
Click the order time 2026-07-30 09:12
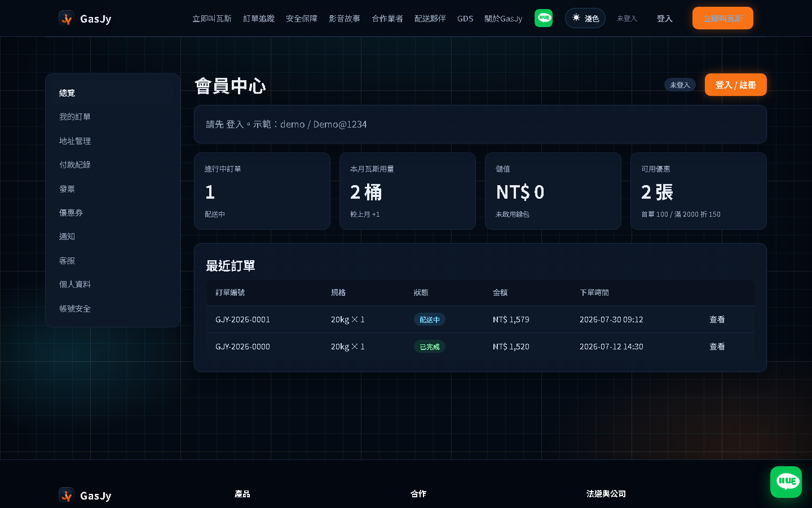tap(611, 319)
